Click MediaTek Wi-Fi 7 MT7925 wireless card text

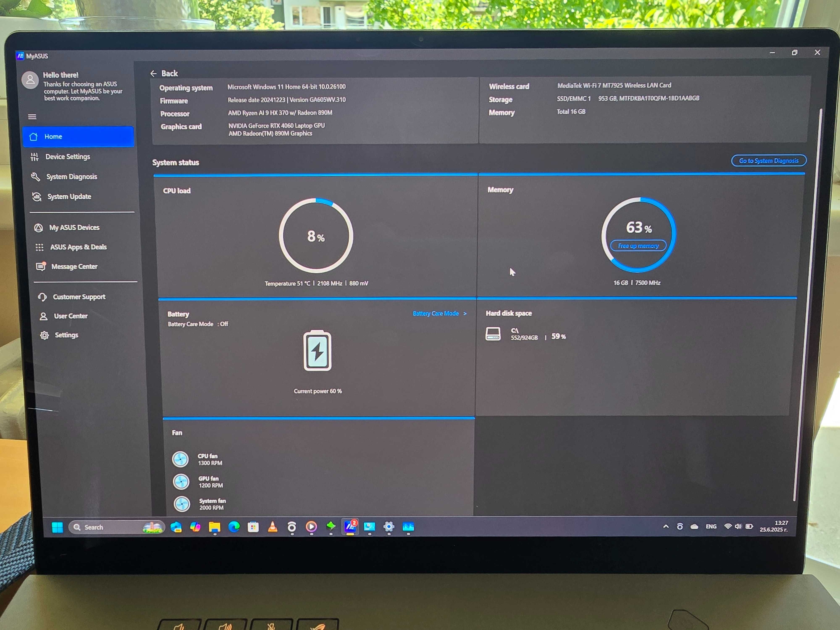click(x=614, y=85)
